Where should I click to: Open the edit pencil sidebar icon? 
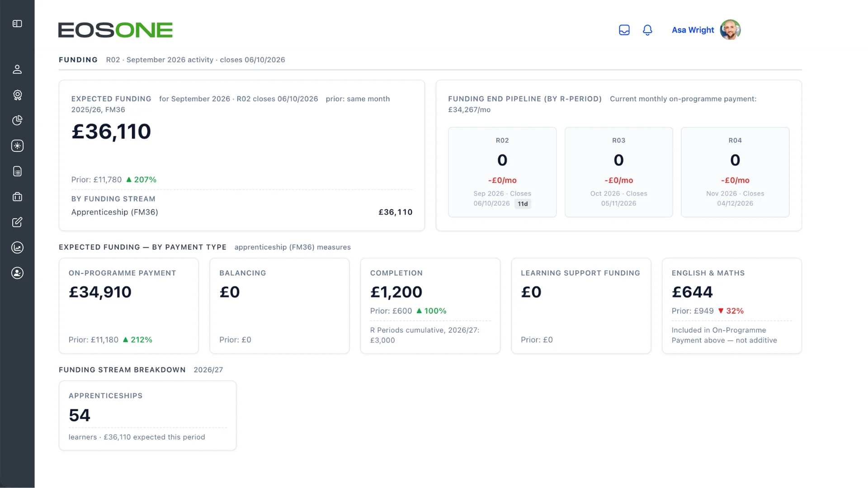click(x=17, y=222)
